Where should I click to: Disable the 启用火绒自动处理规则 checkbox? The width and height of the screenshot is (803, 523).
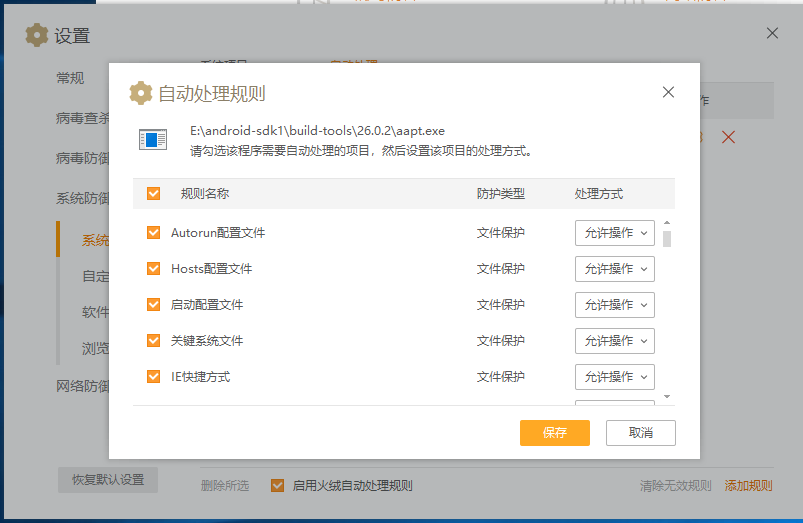pyautogui.click(x=278, y=486)
